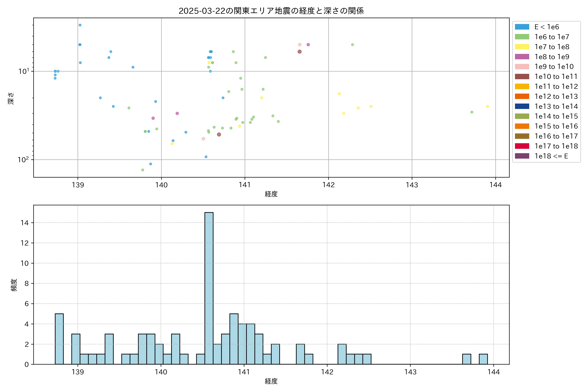Screen dimensions: 588x392
Task: Click the blue E < 1e6 legend swatch
Action: click(x=522, y=27)
